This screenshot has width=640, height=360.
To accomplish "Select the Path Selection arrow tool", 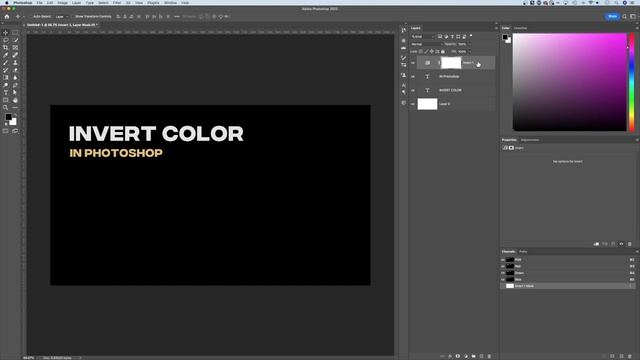I will coord(15,93).
